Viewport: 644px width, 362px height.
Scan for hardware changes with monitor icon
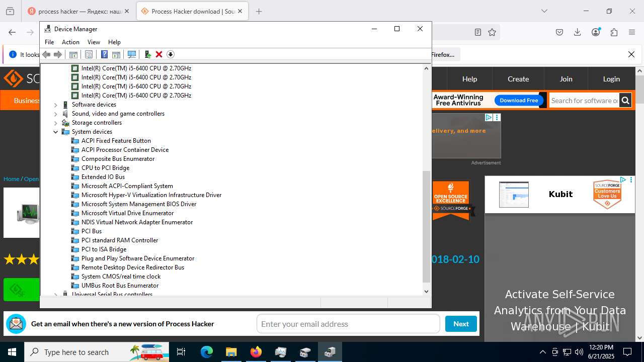click(x=132, y=54)
